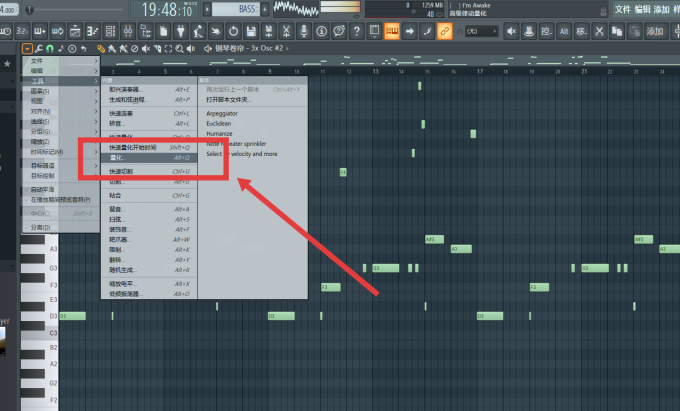Click the save floppy disk icon
Screen dimensions: 680x411
click(251, 31)
